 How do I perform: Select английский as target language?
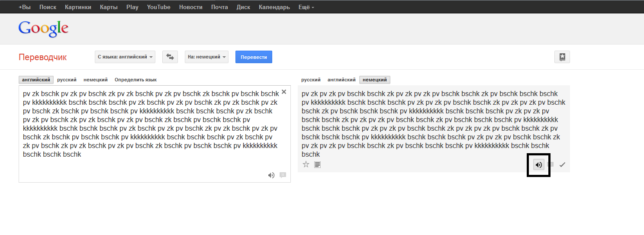pos(341,80)
